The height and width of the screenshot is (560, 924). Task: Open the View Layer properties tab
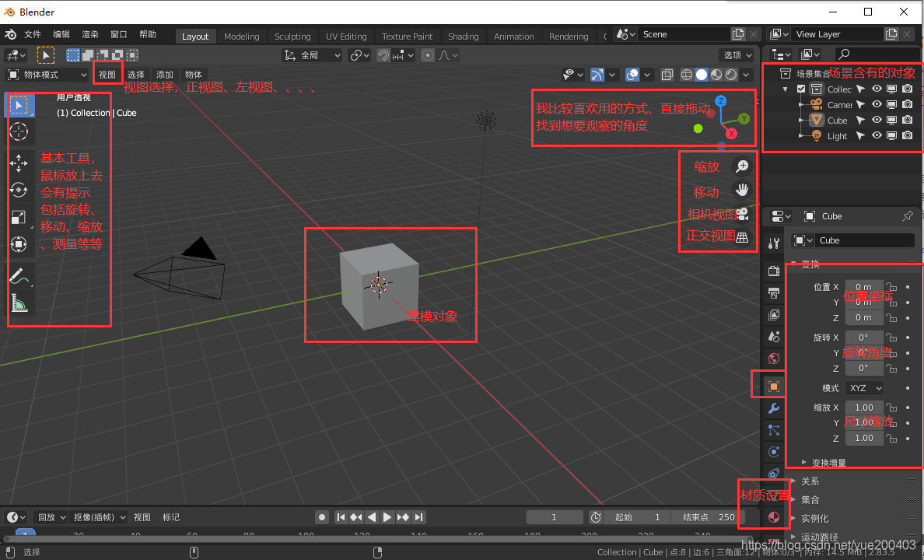(x=774, y=314)
